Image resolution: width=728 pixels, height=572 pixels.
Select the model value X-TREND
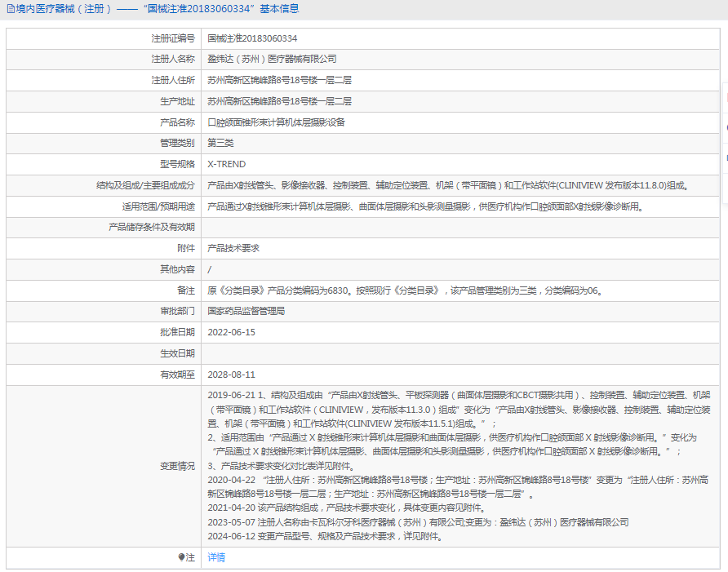click(x=227, y=164)
